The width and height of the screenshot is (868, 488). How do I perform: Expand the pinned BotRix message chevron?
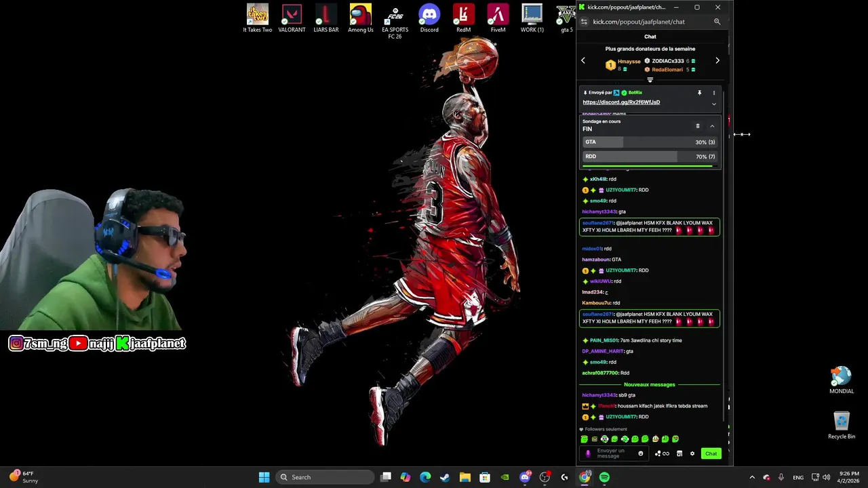click(713, 104)
